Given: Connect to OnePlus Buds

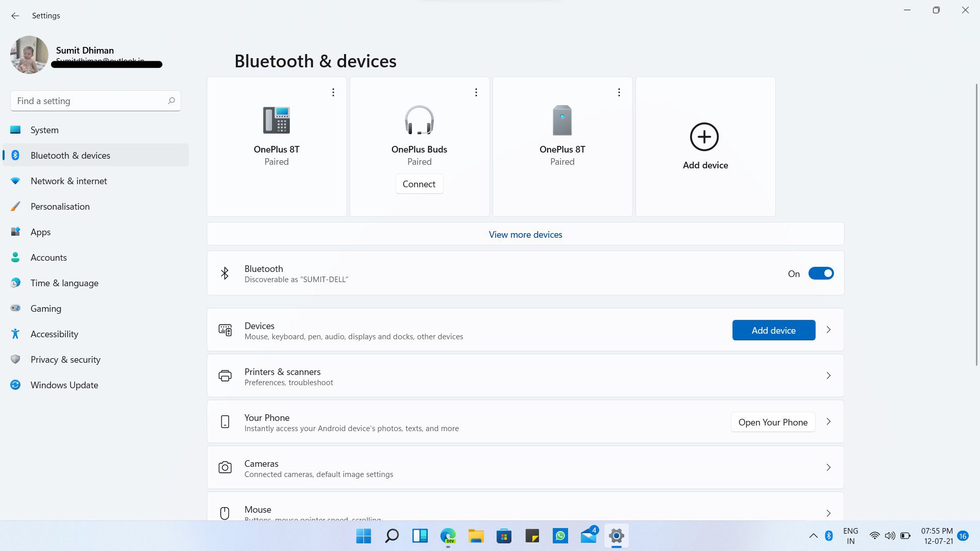Looking at the screenshot, I should pos(419,184).
